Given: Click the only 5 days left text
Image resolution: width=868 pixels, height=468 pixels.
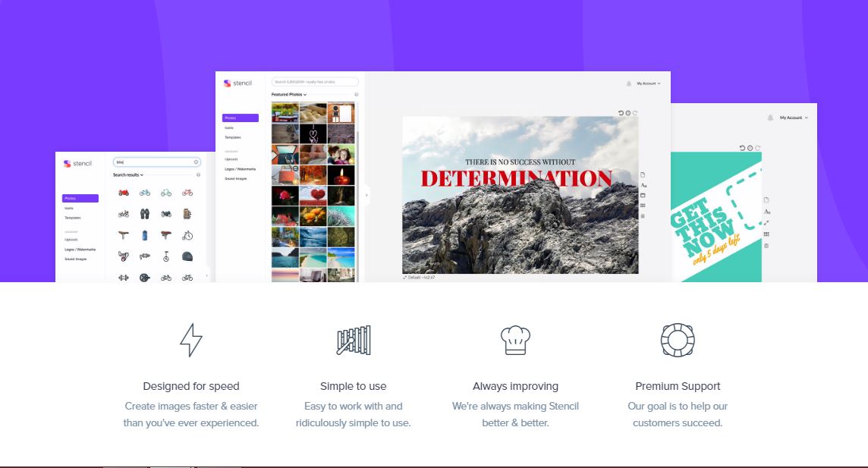Looking at the screenshot, I should 716,250.
